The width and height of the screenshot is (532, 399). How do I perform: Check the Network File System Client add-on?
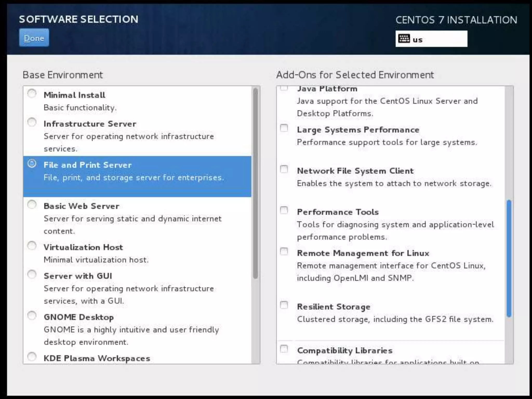[284, 169]
